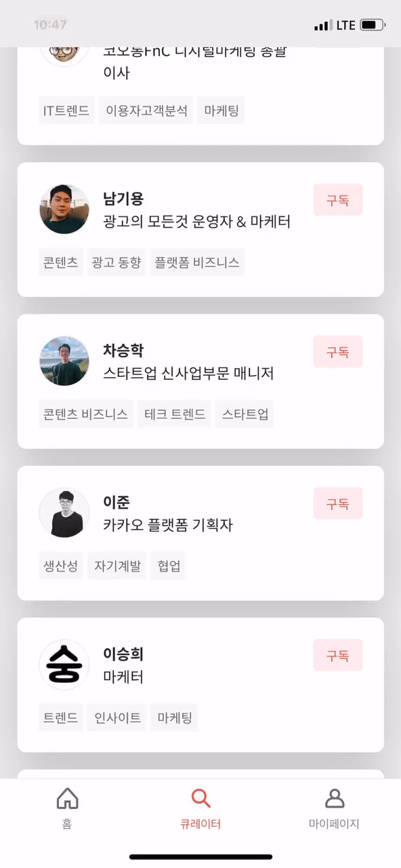Tap 남기용's profile photo
This screenshot has height=868, width=401.
(x=64, y=210)
